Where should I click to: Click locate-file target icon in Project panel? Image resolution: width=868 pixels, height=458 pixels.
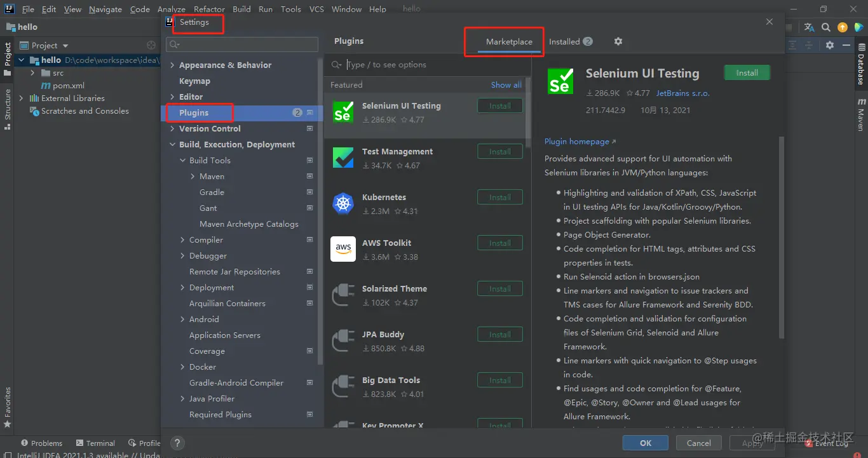151,45
